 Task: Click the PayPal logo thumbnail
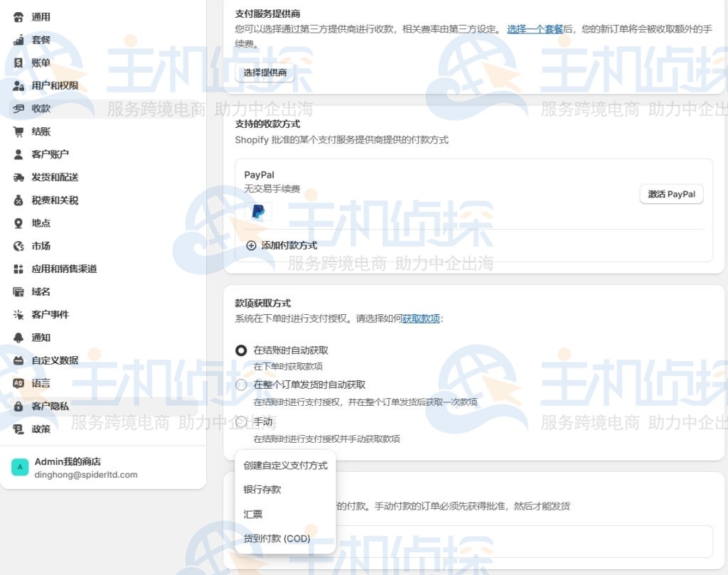(258, 211)
